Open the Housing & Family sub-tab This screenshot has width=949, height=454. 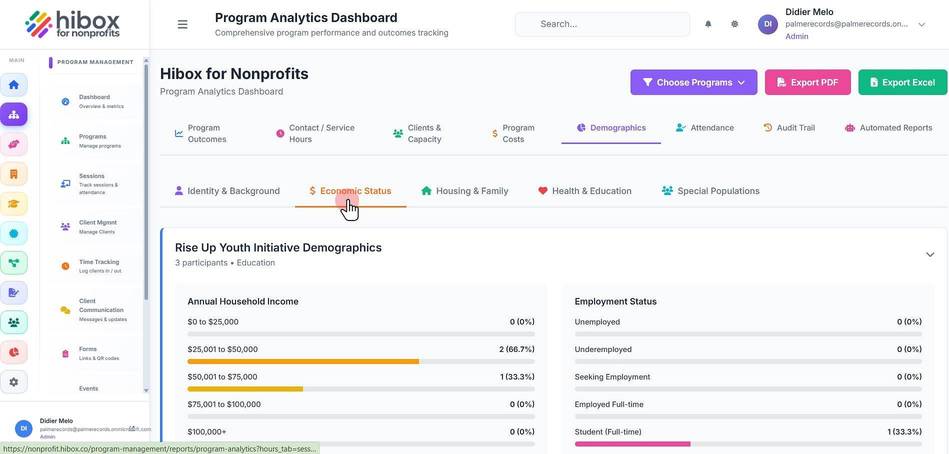tap(465, 191)
